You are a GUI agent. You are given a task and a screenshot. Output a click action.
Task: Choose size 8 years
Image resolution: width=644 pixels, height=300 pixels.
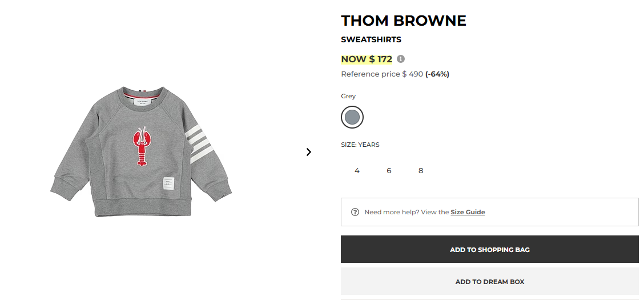pos(421,170)
